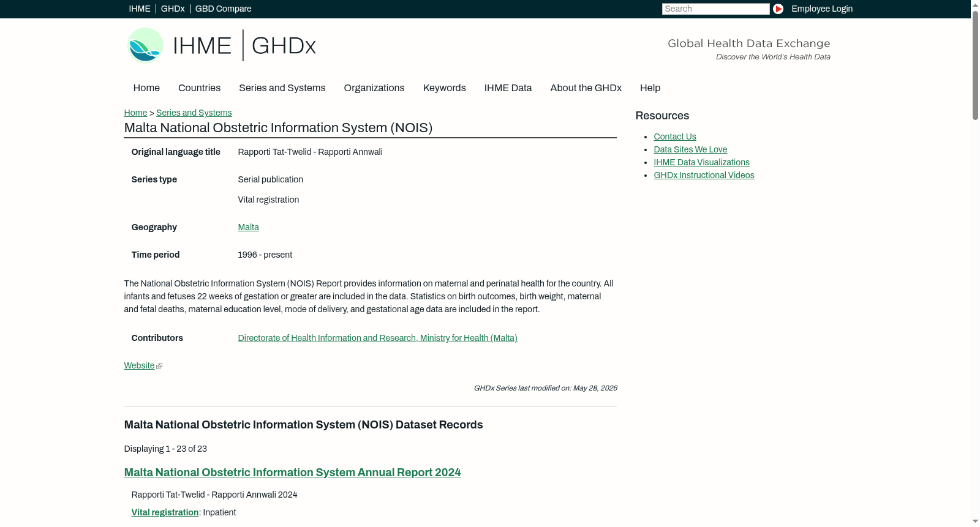The image size is (980, 527).
Task: Focus the Search input field
Action: point(715,9)
